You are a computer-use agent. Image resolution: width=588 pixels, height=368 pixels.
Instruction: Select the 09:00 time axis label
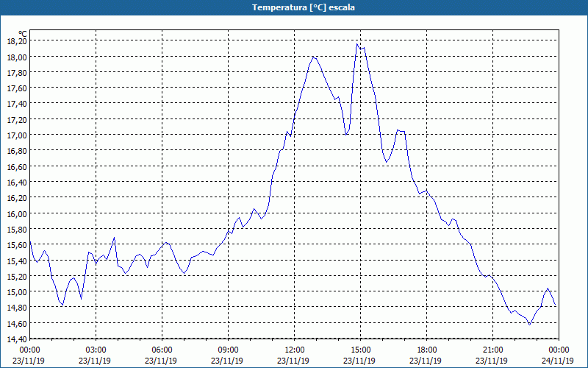coord(228,350)
